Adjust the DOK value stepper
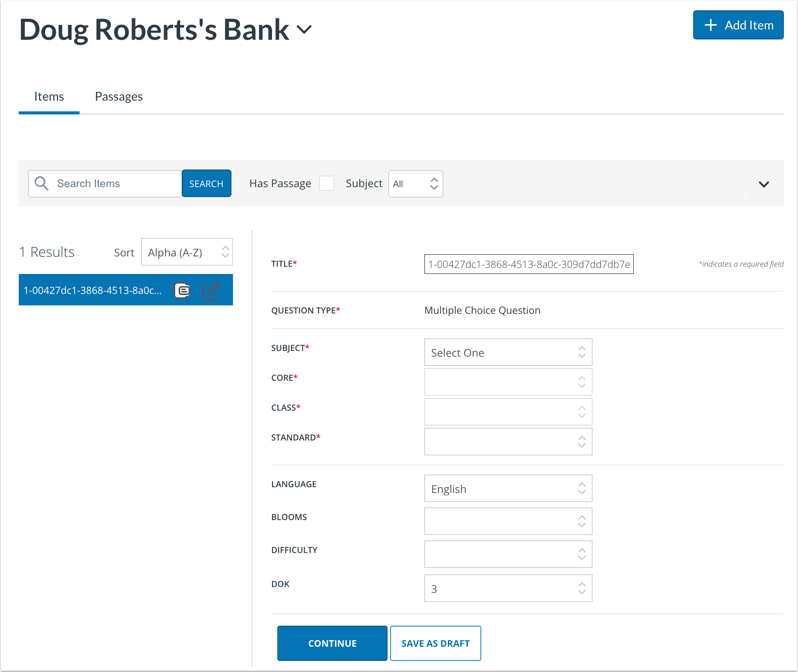Screen dimensions: 798x672 (581, 588)
